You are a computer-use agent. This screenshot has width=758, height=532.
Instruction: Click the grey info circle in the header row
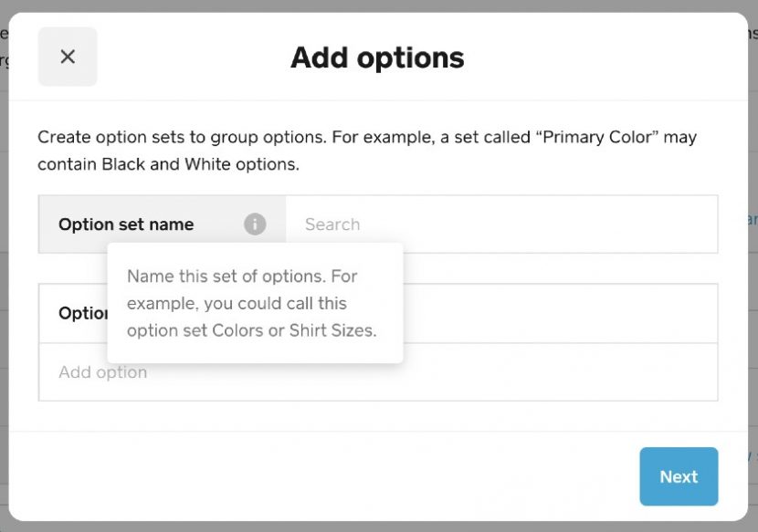click(255, 224)
